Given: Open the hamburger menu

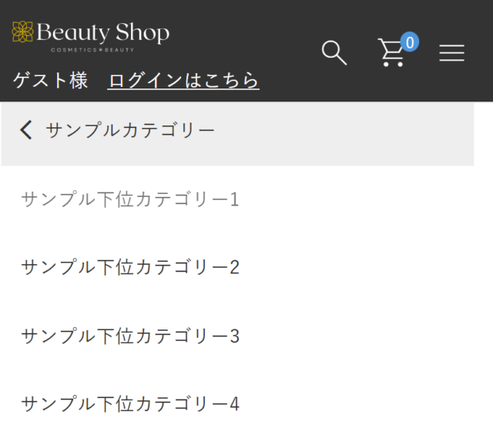Looking at the screenshot, I should (x=451, y=53).
